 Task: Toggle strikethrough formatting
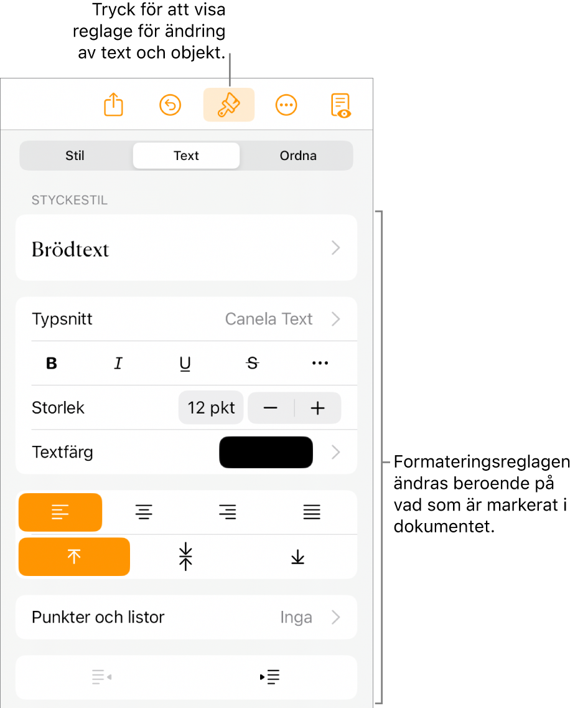[x=253, y=363]
